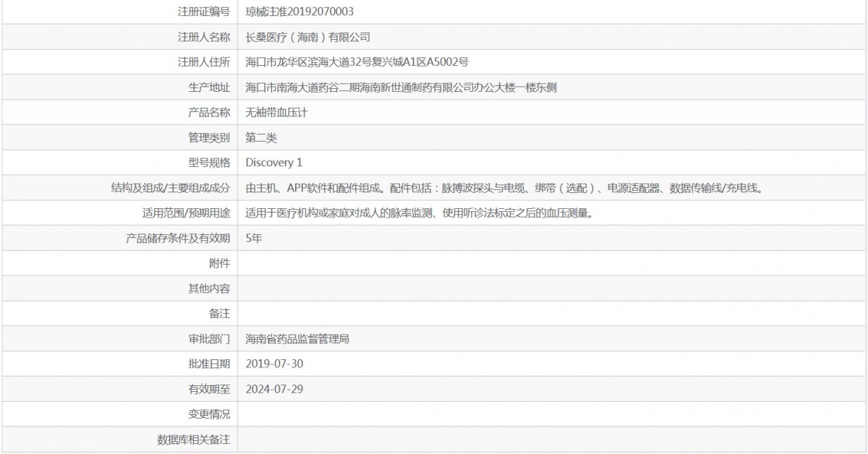Select the 注册人住所 label
This screenshot has width=868, height=454.
(204, 62)
